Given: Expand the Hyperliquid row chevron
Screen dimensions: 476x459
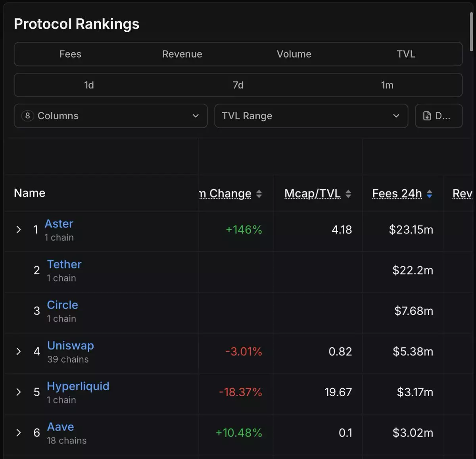Looking at the screenshot, I should (x=18, y=392).
